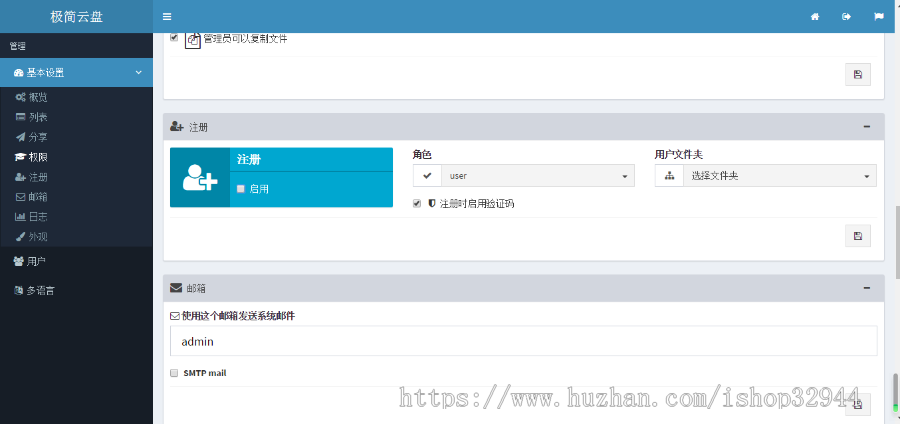Uncheck 管理员可以复制文件 checkbox
The width and height of the screenshot is (900, 424).
(x=174, y=37)
